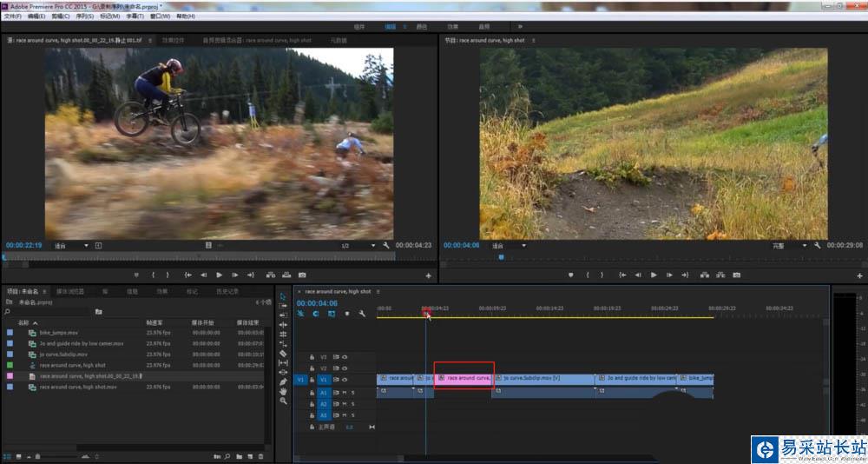The image size is (868, 464).
Task: Toggle V3 track output eye icon
Action: pos(345,356)
